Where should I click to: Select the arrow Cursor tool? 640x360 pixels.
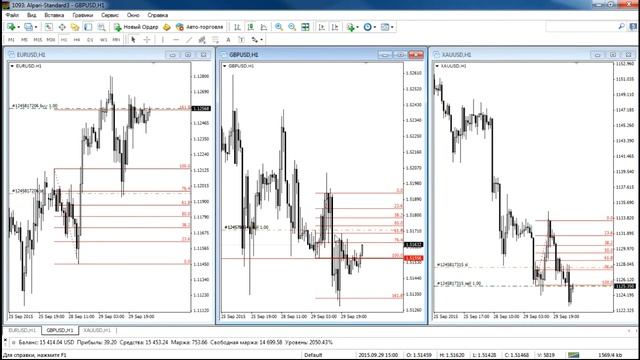pos(133,40)
